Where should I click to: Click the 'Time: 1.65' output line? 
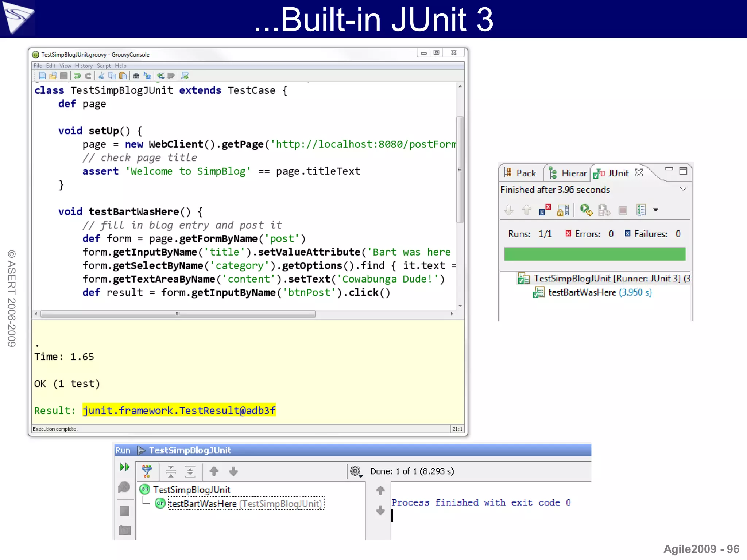pyautogui.click(x=64, y=357)
